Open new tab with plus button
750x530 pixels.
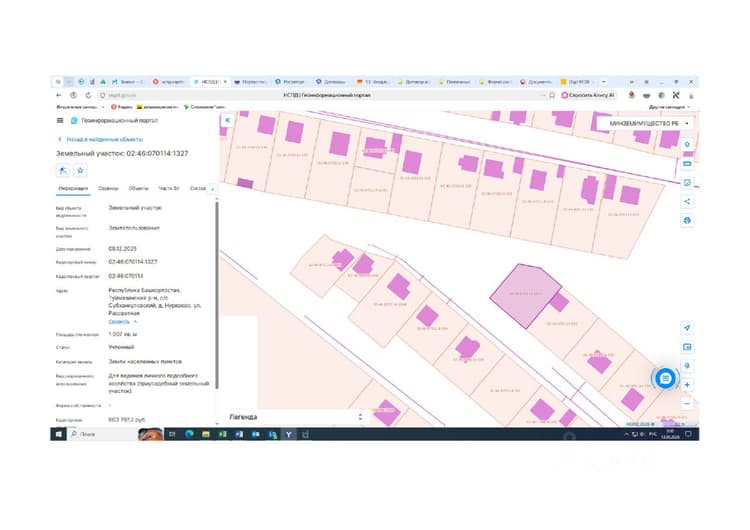click(x=604, y=82)
